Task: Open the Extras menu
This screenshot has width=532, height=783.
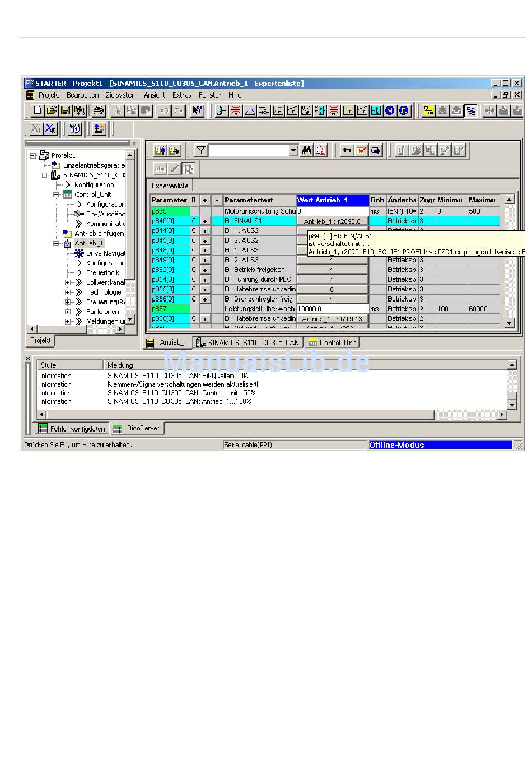Action: click(x=182, y=95)
